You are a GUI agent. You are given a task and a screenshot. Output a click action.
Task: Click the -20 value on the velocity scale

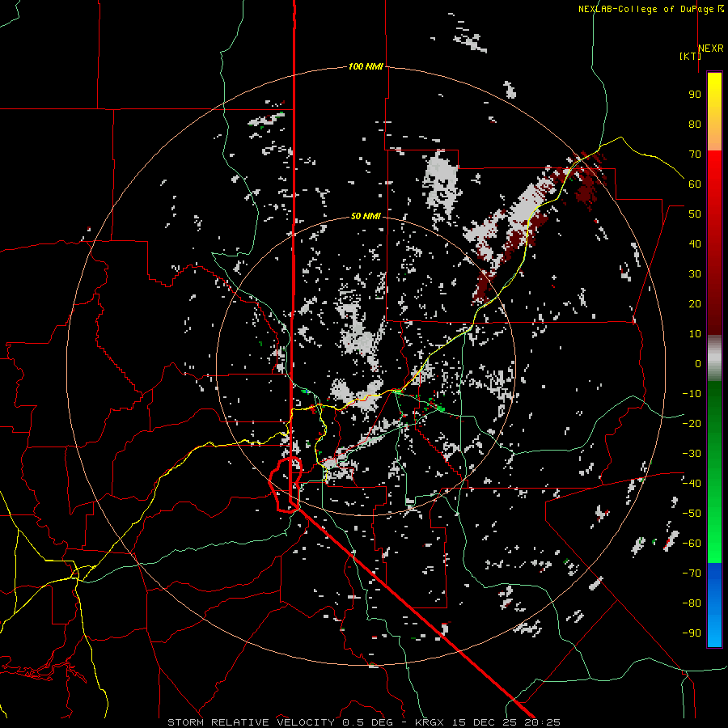692,423
